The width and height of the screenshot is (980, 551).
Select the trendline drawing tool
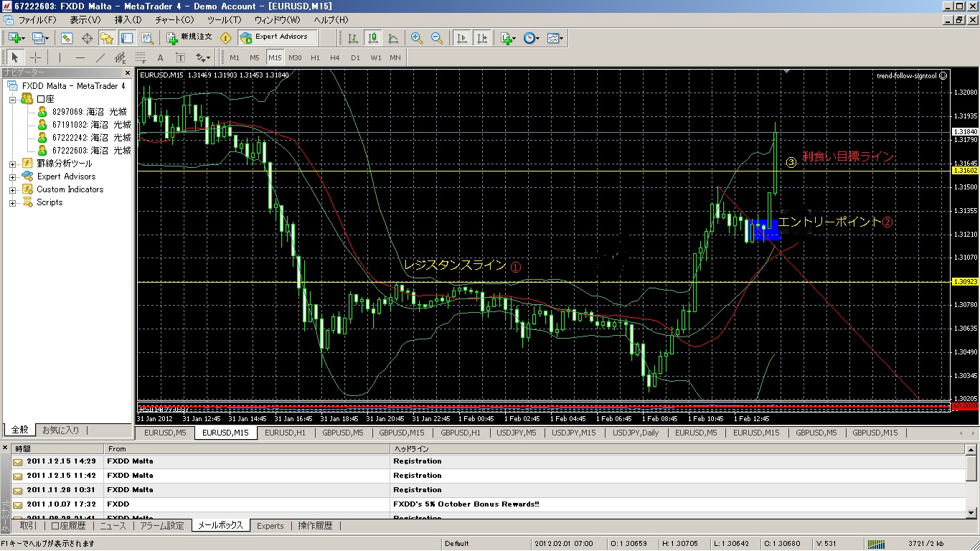click(x=100, y=57)
